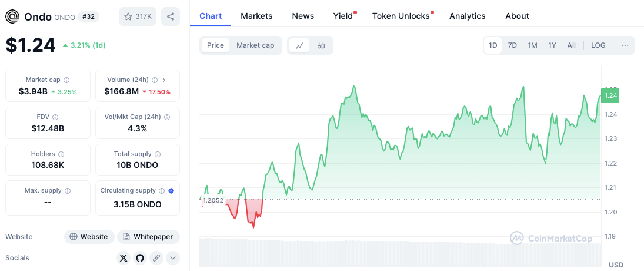644x271 pixels.
Task: Switch to candlestick chart view
Action: (x=321, y=45)
